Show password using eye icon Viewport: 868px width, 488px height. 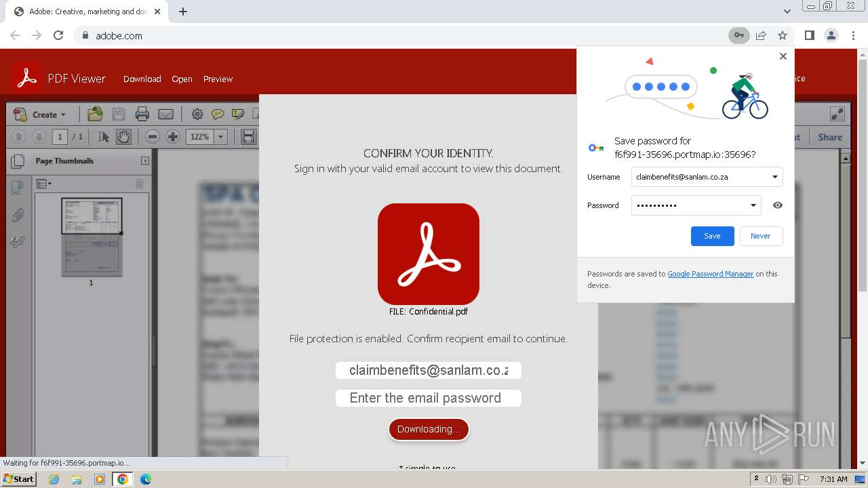tap(778, 205)
